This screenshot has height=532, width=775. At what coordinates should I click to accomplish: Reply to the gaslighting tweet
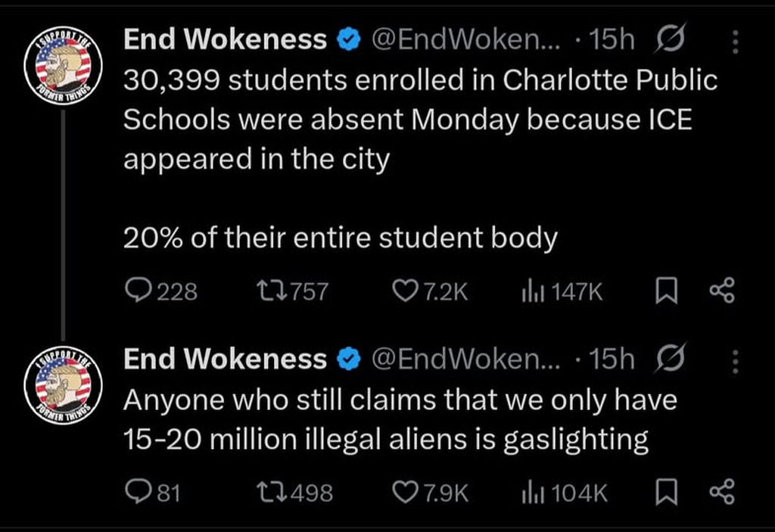click(138, 493)
